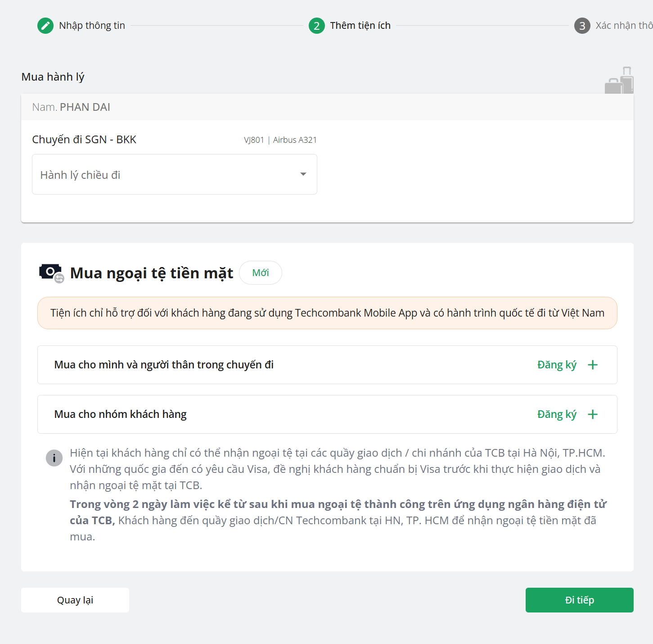Click the luggage suitcase icon
The width and height of the screenshot is (653, 644).
pyautogui.click(x=619, y=81)
